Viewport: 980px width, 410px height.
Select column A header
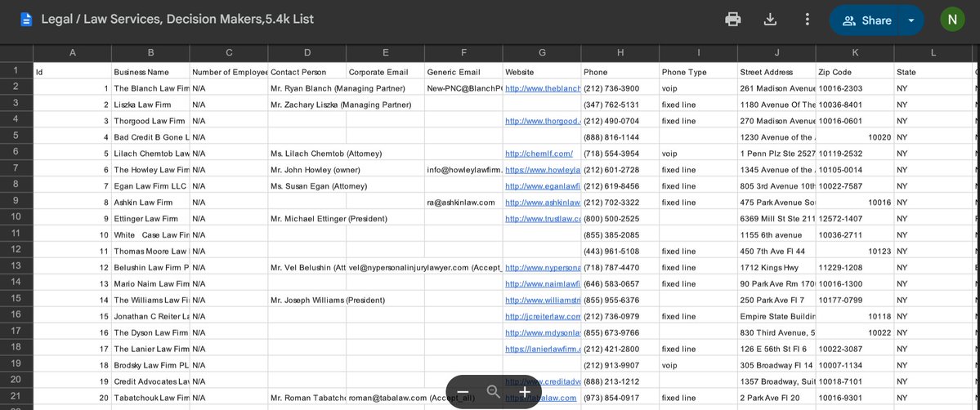[73, 53]
